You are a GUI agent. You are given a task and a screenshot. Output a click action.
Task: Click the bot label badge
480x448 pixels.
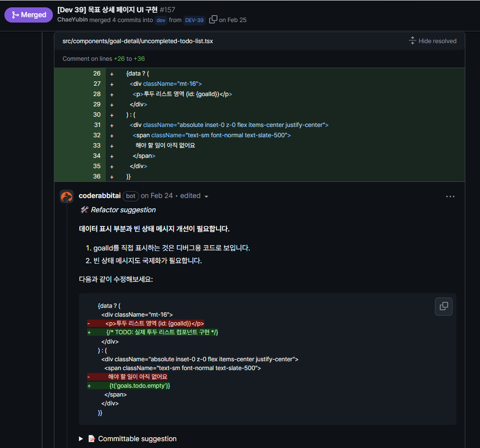point(130,196)
